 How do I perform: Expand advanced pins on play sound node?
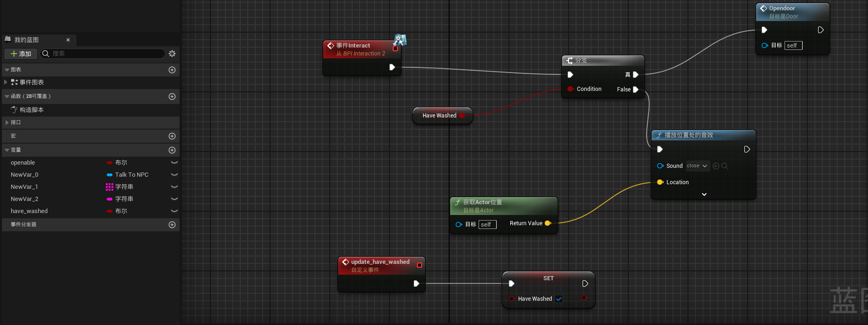(x=704, y=194)
